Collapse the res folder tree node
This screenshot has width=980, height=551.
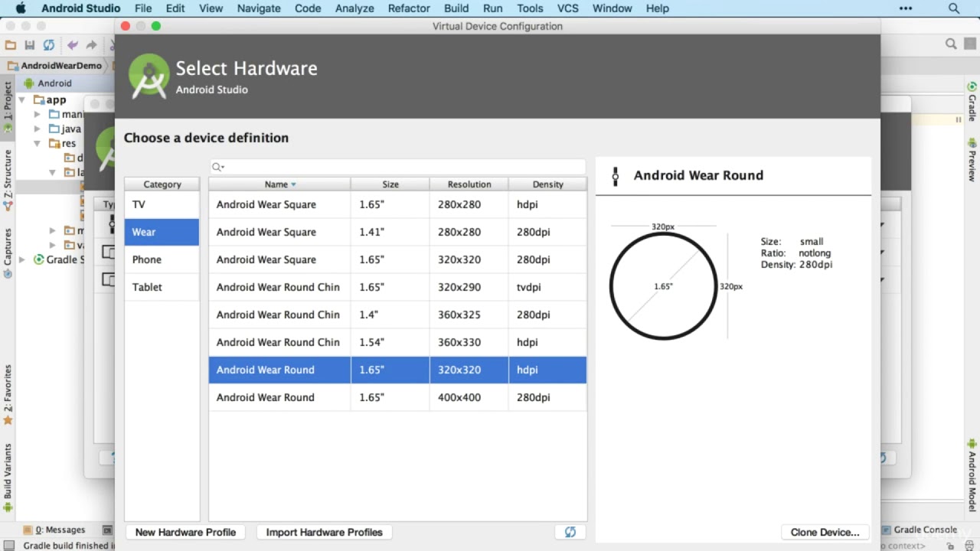(37, 143)
